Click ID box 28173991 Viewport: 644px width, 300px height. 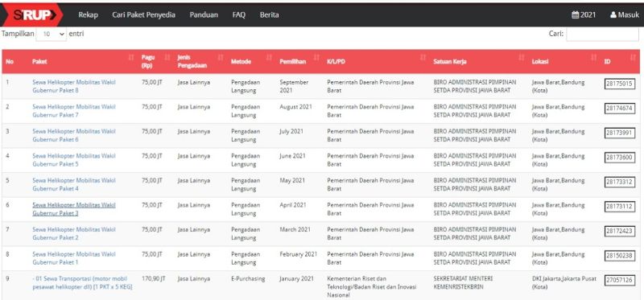tap(620, 134)
